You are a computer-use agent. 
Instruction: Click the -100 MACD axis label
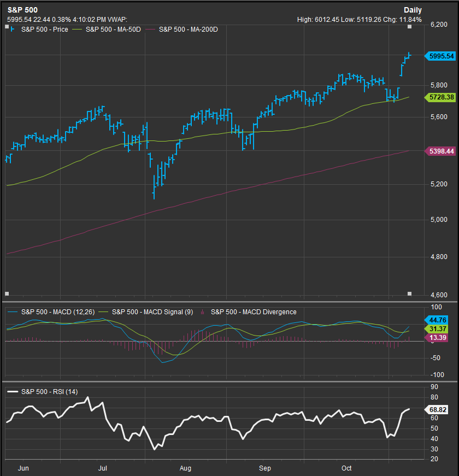click(x=437, y=375)
